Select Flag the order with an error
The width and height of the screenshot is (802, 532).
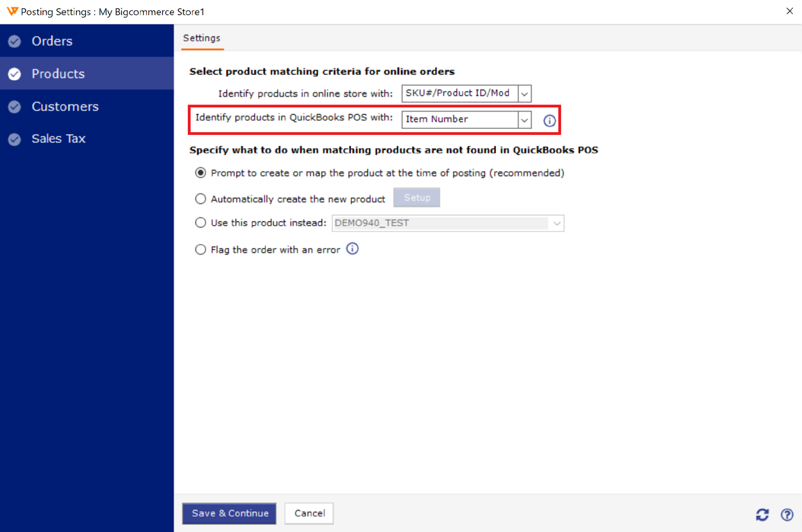(x=200, y=249)
